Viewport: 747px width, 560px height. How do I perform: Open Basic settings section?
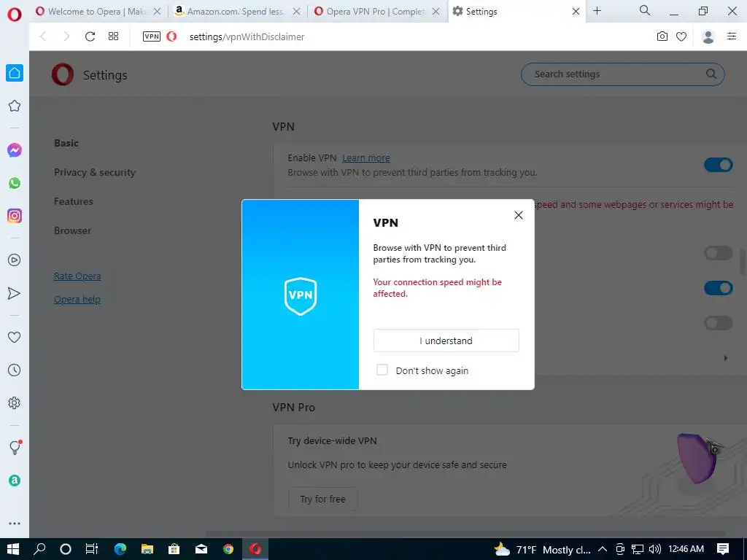[x=66, y=144]
